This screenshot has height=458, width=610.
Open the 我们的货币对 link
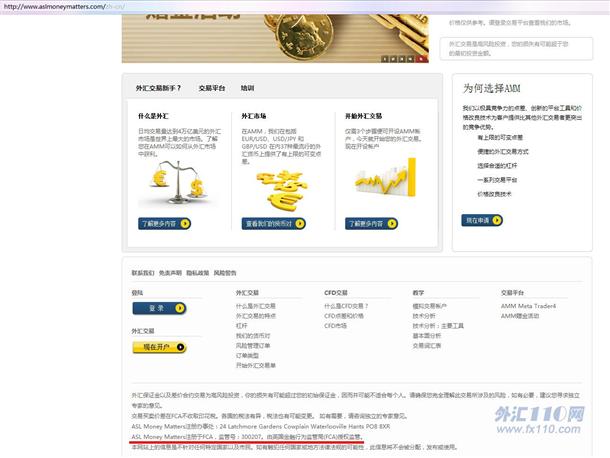[x=253, y=335]
